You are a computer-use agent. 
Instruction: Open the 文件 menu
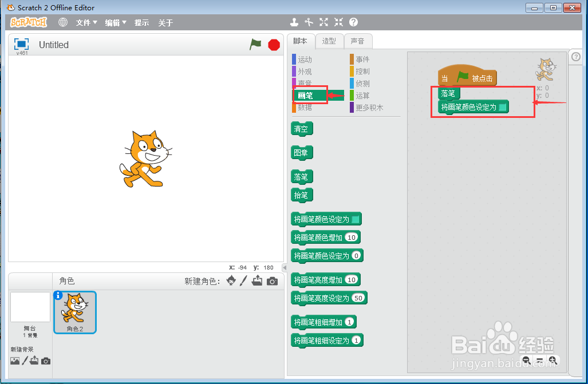coord(86,23)
